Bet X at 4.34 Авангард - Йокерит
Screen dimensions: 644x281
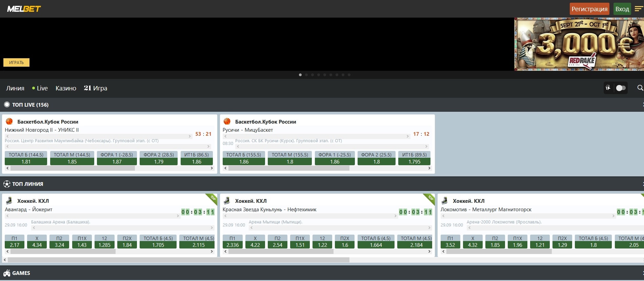pyautogui.click(x=37, y=241)
